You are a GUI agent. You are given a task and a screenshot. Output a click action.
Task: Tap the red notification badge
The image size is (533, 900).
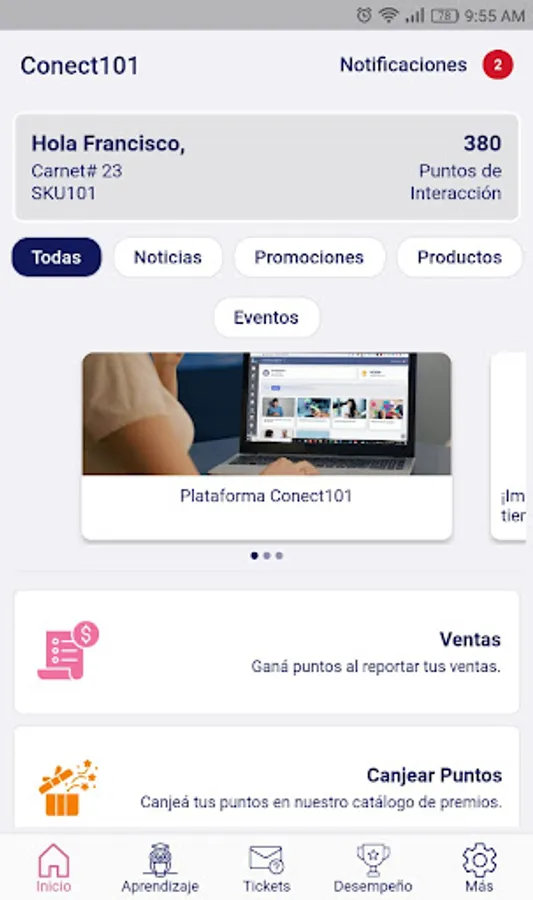coord(497,65)
